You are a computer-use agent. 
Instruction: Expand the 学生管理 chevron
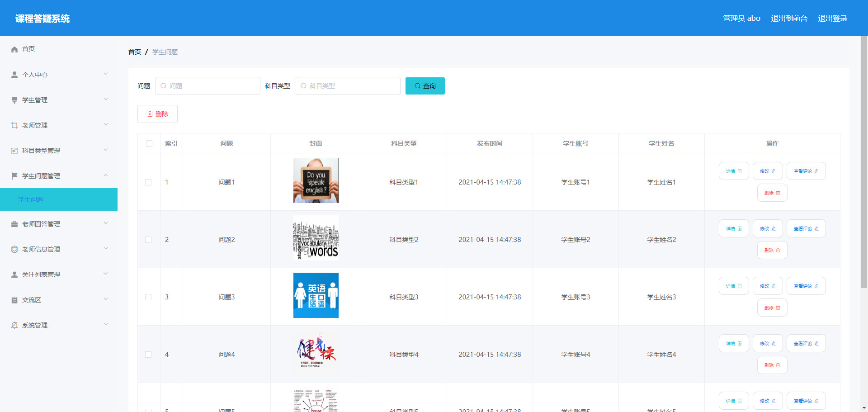click(106, 99)
